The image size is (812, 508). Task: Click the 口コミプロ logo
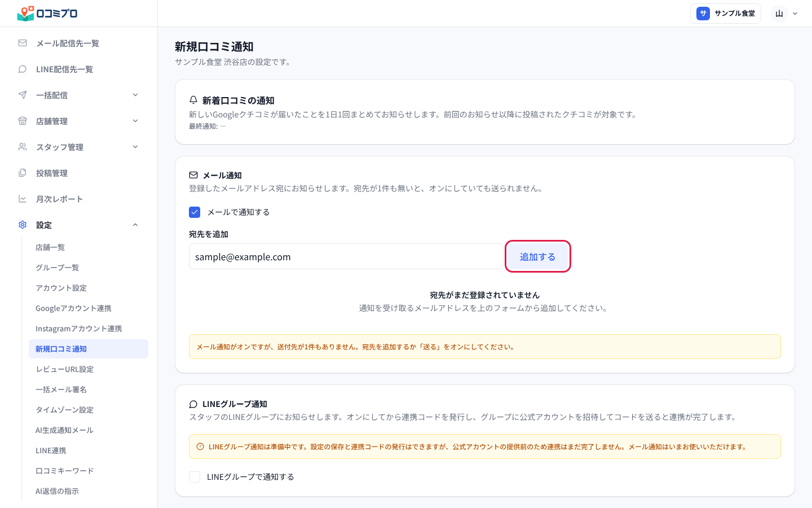(x=47, y=14)
